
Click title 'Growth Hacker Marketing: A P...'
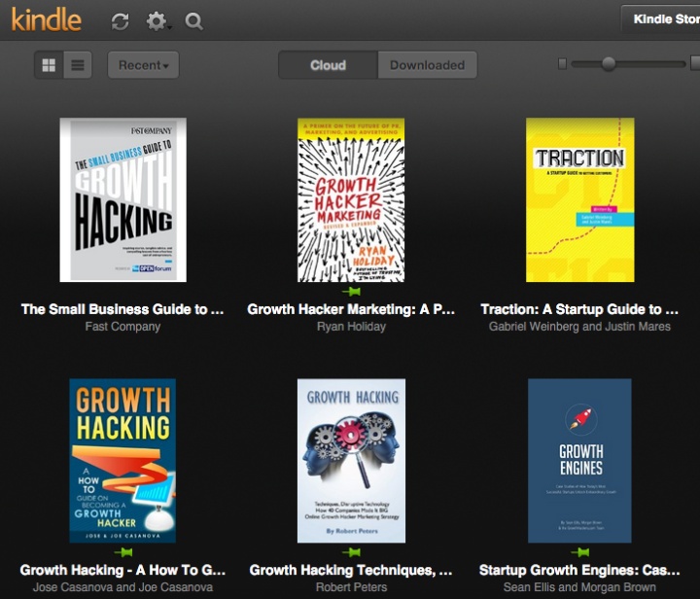pyautogui.click(x=351, y=309)
